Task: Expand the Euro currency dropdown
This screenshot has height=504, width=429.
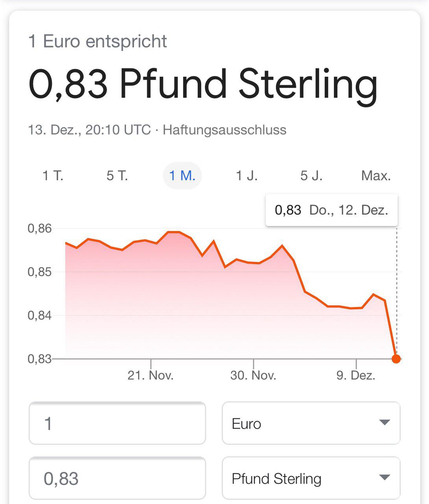Action: click(x=311, y=423)
